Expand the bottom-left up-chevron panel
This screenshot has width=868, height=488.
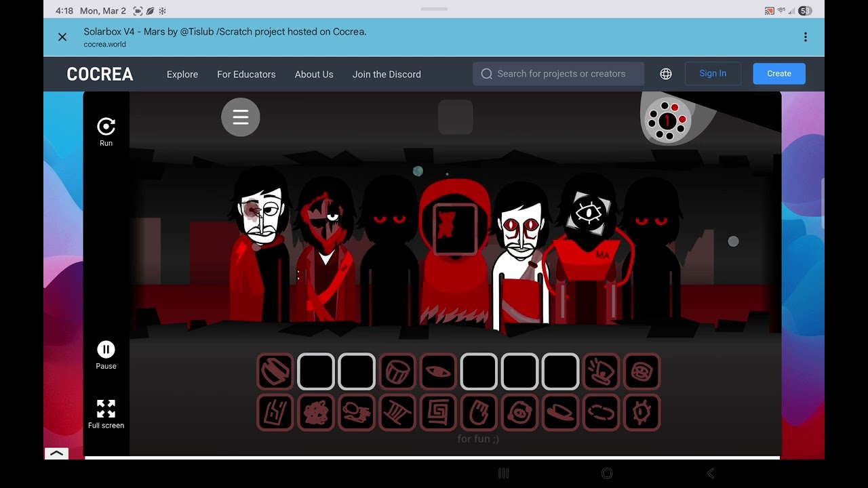56,453
